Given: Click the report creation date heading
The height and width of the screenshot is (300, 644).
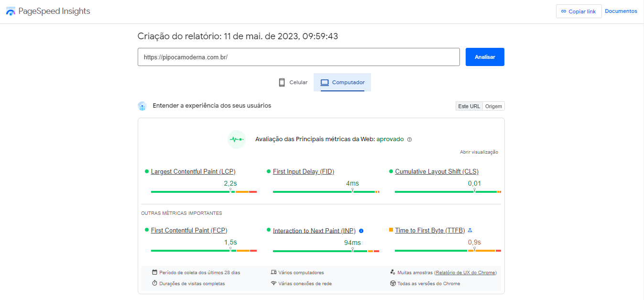Looking at the screenshot, I should pos(238,36).
